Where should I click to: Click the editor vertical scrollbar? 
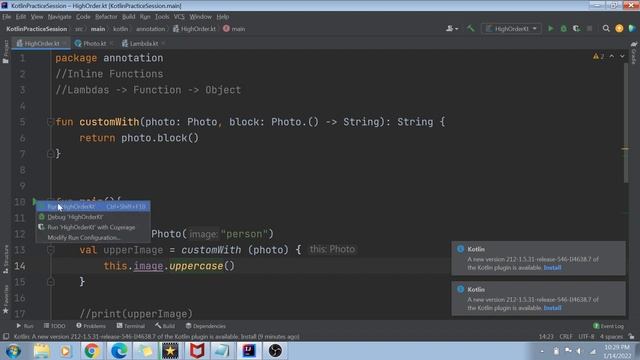[x=626, y=122]
